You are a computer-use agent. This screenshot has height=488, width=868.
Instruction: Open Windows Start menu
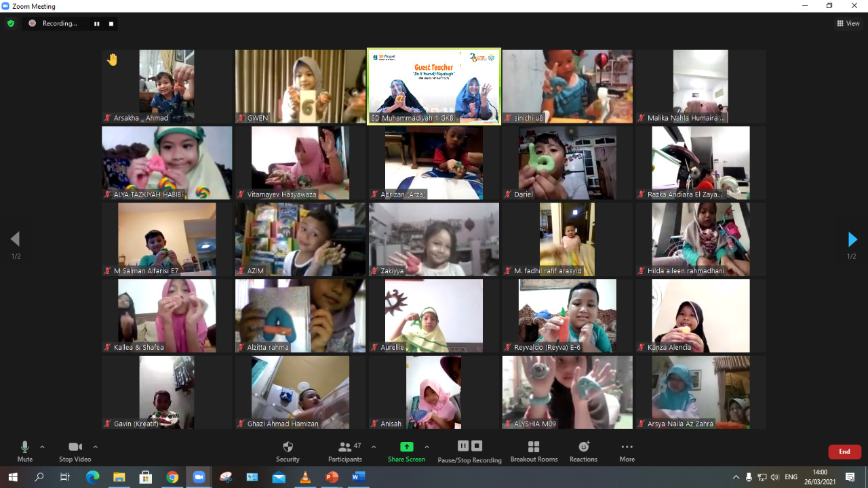(x=13, y=477)
